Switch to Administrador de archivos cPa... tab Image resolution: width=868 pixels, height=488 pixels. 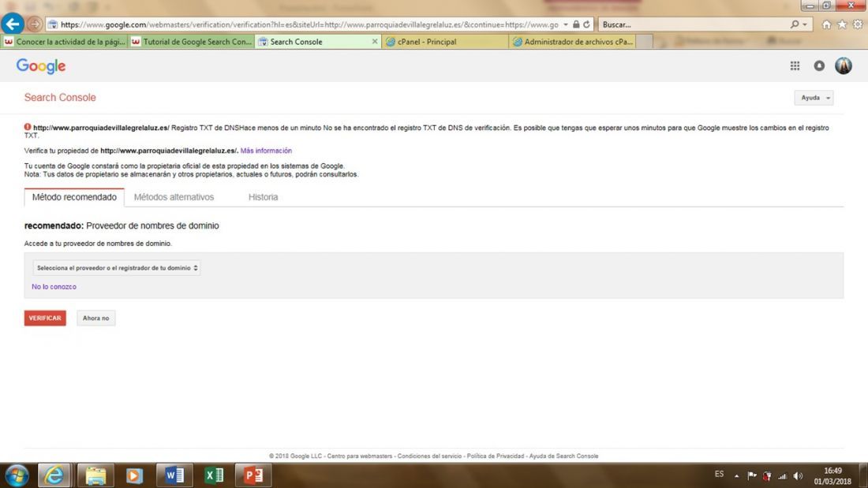pyautogui.click(x=572, y=42)
